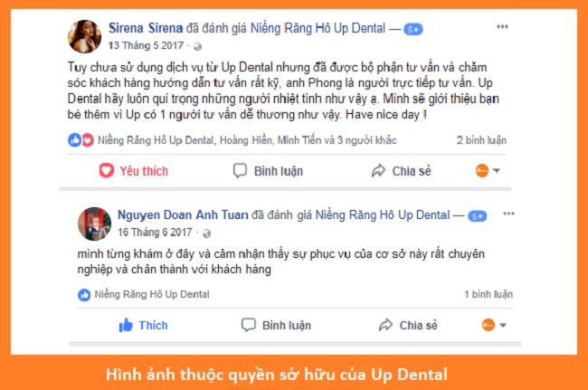Viewport: 588px width, 390px height.
Task: Click the heart Yêu thích reaction button
Action: click(134, 171)
